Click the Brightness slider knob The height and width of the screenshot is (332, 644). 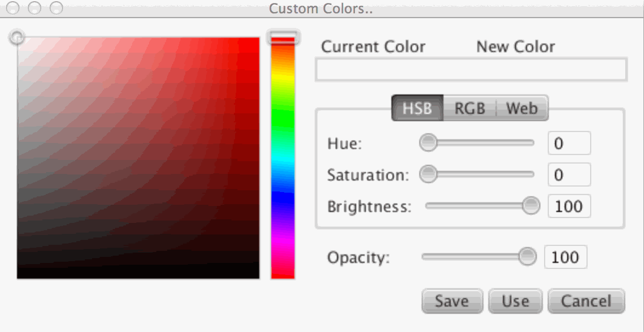click(531, 206)
